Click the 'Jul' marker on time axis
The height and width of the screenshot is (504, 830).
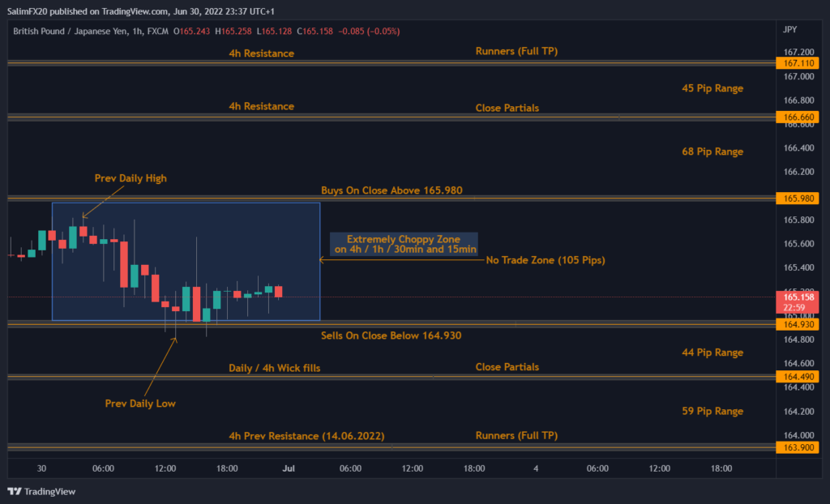289,468
